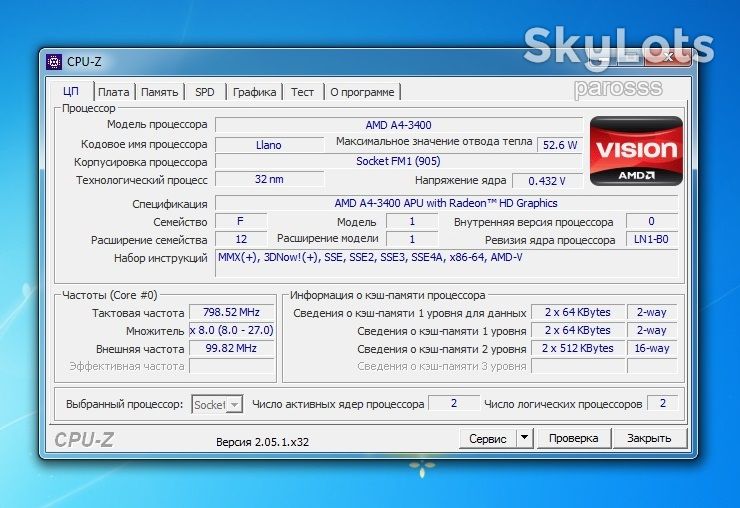Go to the Тест tab
This screenshot has width=740, height=508.
pos(302,92)
